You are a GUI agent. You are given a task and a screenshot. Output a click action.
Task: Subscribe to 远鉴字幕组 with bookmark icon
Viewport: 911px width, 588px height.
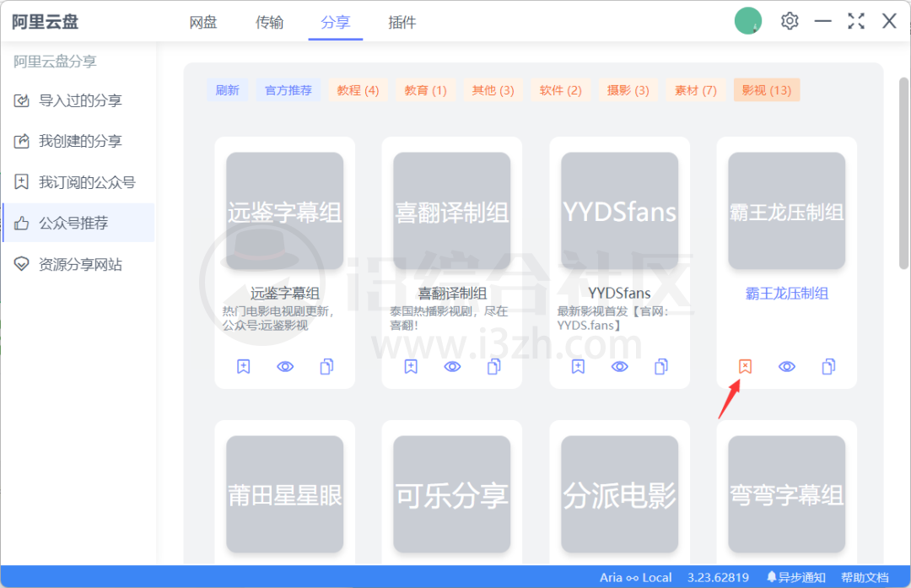[244, 367]
